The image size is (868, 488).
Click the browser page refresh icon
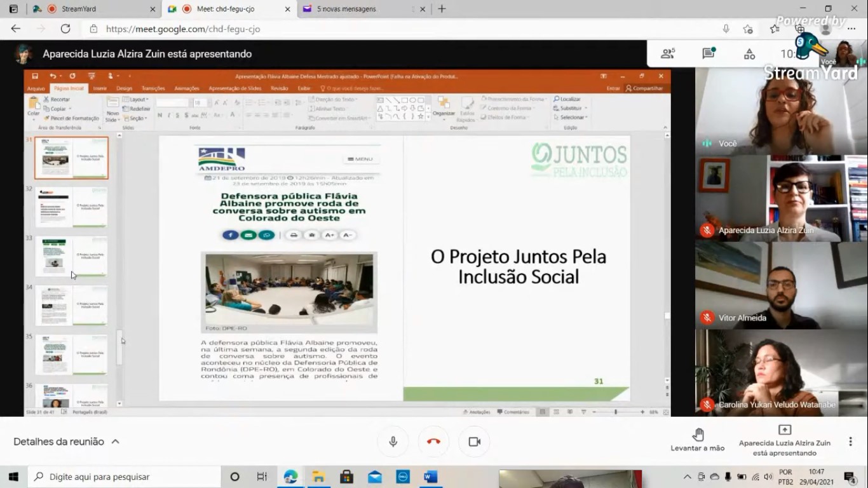[x=65, y=29]
